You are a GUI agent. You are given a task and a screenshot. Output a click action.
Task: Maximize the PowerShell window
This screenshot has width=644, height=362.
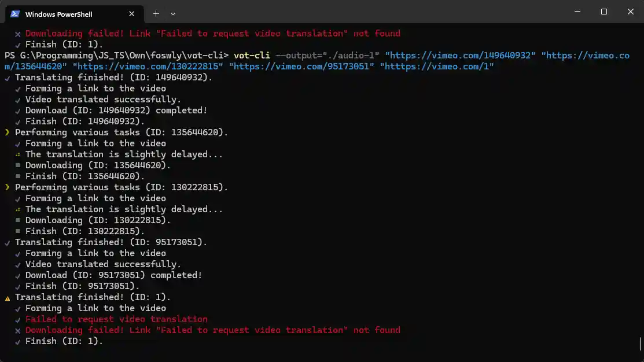pyautogui.click(x=604, y=12)
